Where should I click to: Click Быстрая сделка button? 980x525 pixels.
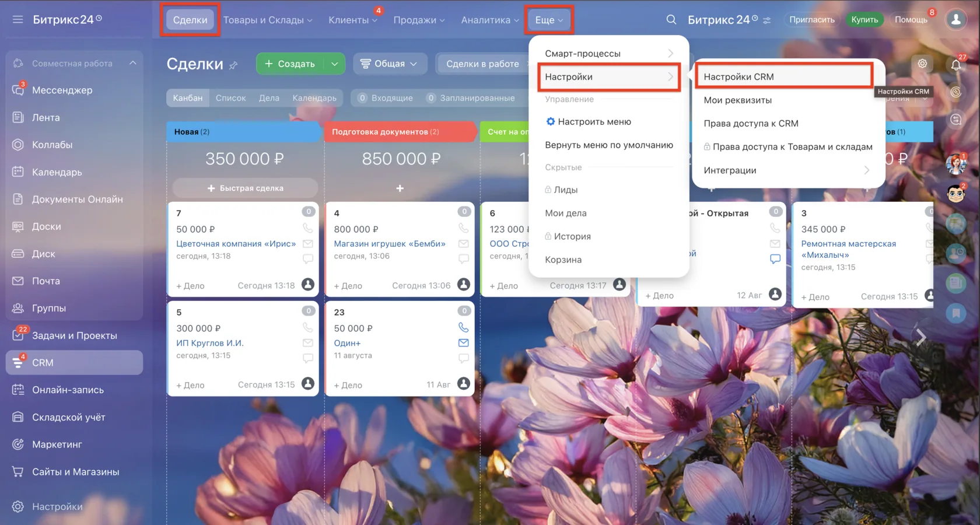[245, 188]
